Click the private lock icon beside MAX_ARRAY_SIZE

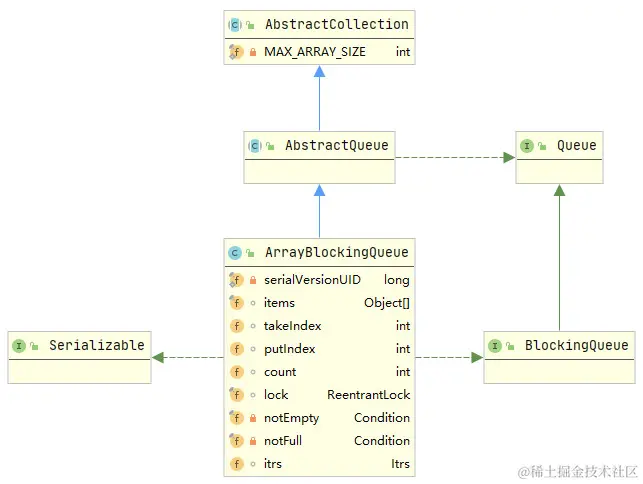pyautogui.click(x=253, y=52)
